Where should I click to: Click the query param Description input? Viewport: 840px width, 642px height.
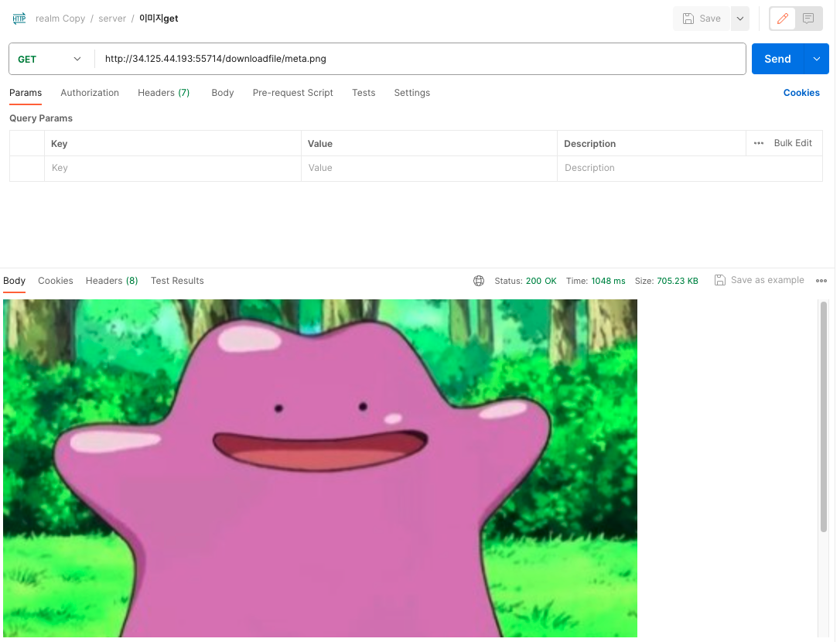[x=689, y=169]
